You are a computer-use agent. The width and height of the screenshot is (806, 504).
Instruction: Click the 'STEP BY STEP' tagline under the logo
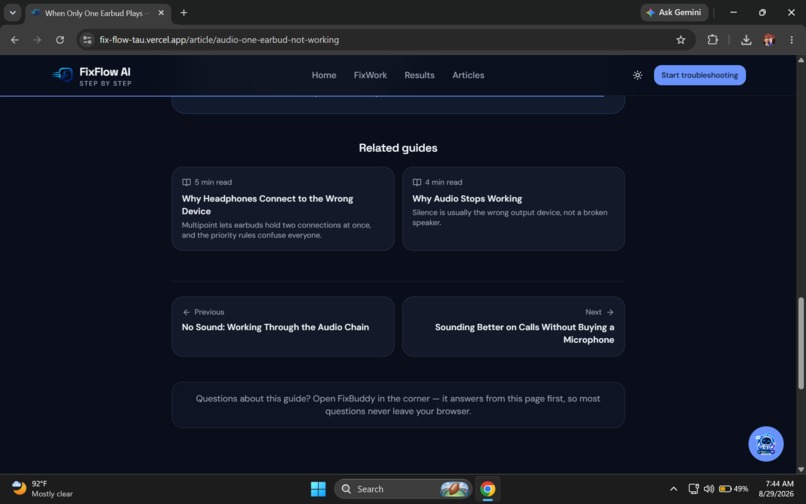click(x=105, y=83)
